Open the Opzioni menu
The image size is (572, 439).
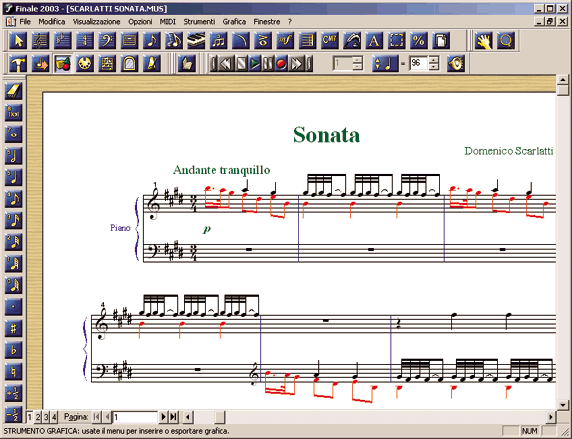pos(140,22)
